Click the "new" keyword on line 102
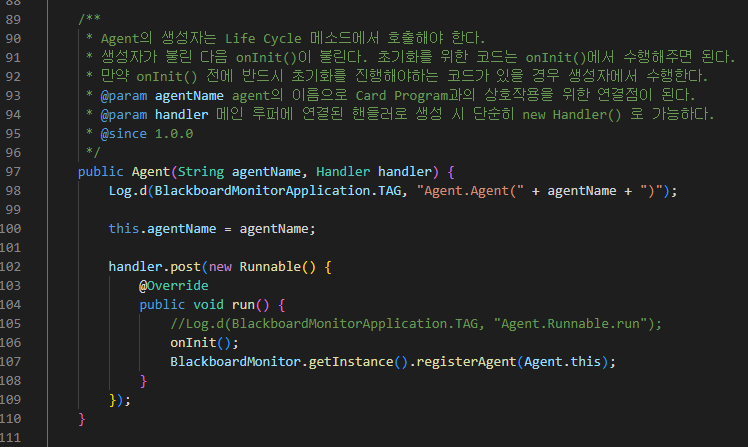The height and width of the screenshot is (447, 748). point(220,267)
